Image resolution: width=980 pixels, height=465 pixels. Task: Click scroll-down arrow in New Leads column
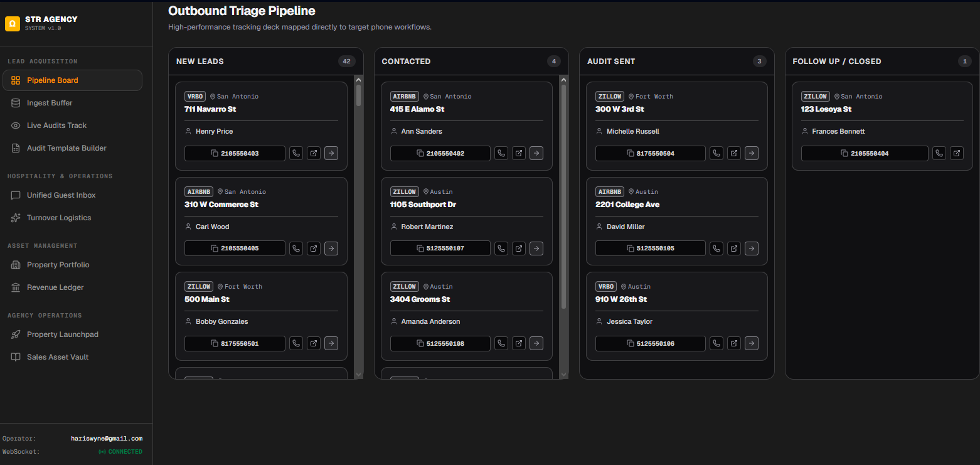(x=359, y=375)
